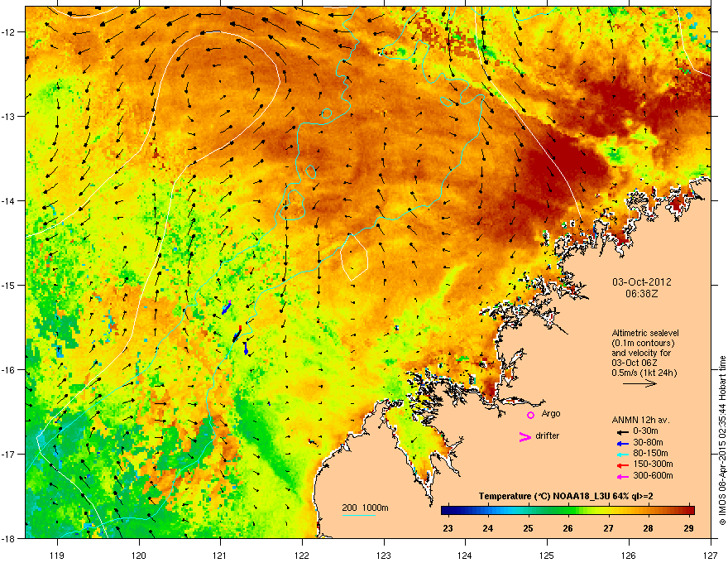
Task: Click the magenta Argo circle marker in legend
Action: (x=530, y=415)
